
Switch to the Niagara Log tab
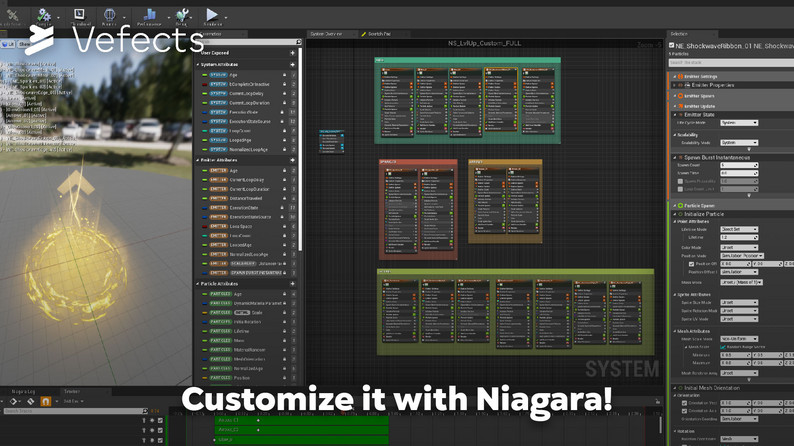point(24,391)
